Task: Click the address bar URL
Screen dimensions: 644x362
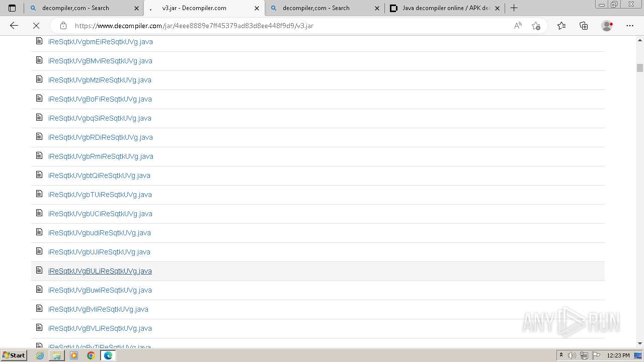Action: pos(194,26)
